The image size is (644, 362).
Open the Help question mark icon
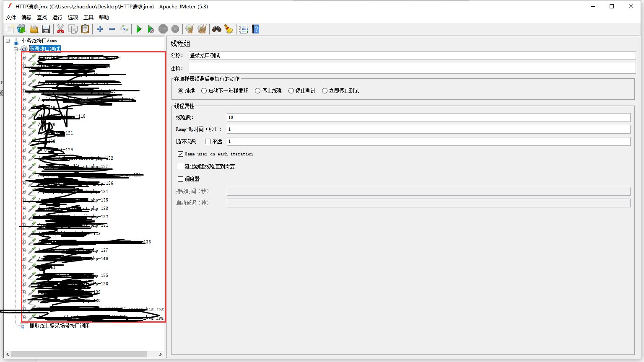pyautogui.click(x=256, y=29)
